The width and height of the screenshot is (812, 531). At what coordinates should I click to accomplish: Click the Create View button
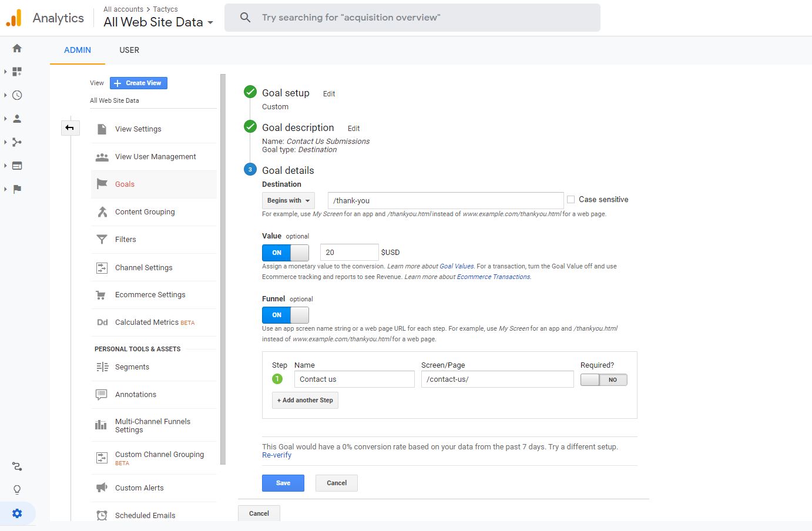coord(139,83)
